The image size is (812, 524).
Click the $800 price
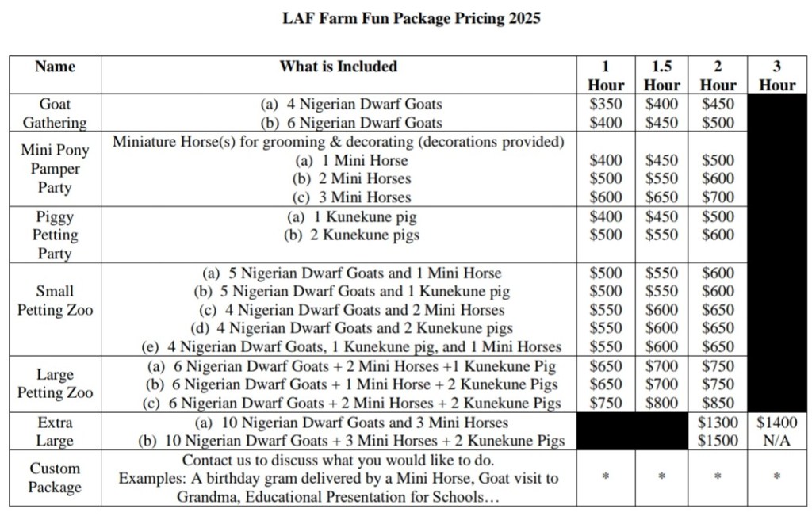pos(661,404)
